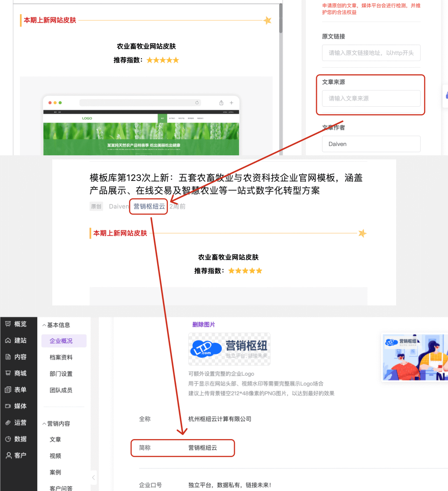Click the 简称 value 营销枢纽云
448x491 pixels.
[202, 448]
